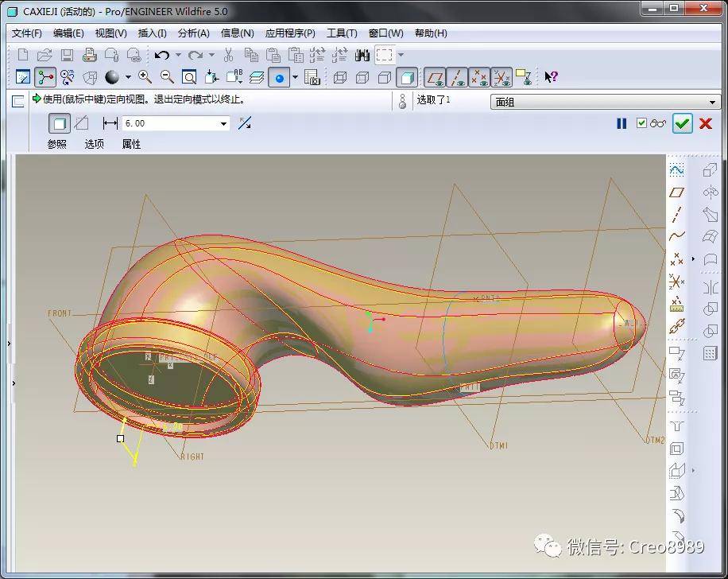Viewport: 728px width, 579px height.
Task: Open the find binoculars tool
Action: (x=362, y=56)
